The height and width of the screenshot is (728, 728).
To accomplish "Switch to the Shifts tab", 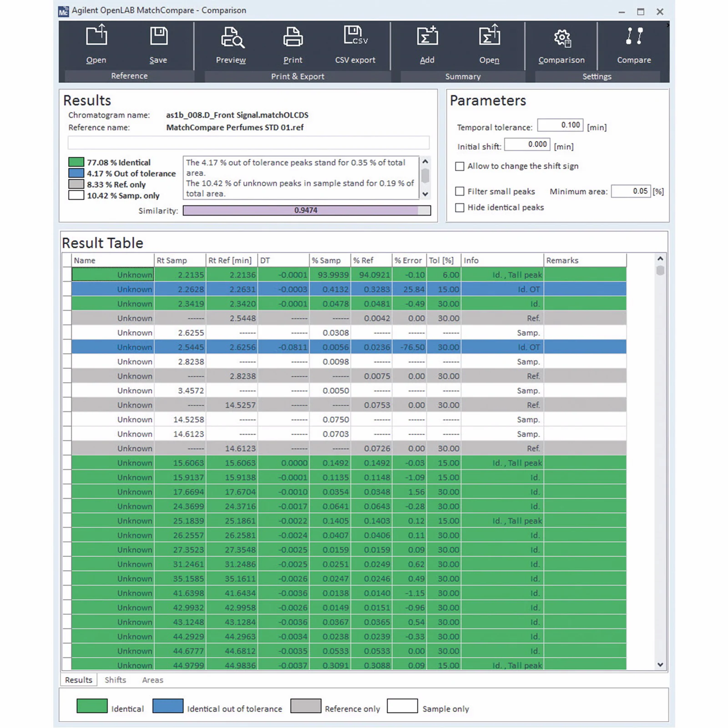I will [x=115, y=680].
